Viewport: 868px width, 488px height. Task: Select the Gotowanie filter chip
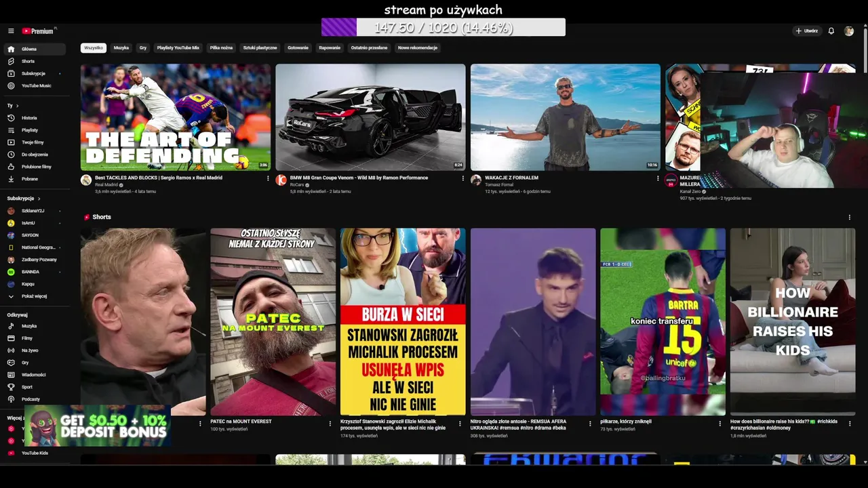click(x=298, y=48)
